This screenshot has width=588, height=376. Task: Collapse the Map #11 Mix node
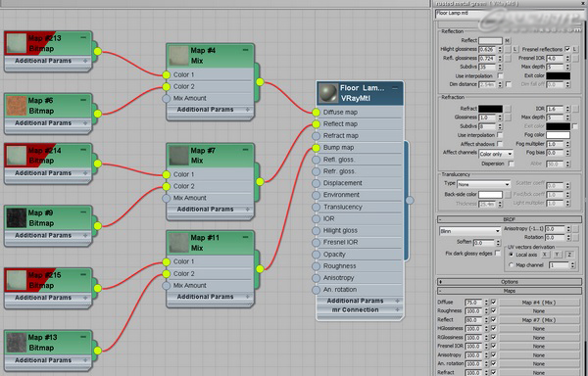click(245, 237)
